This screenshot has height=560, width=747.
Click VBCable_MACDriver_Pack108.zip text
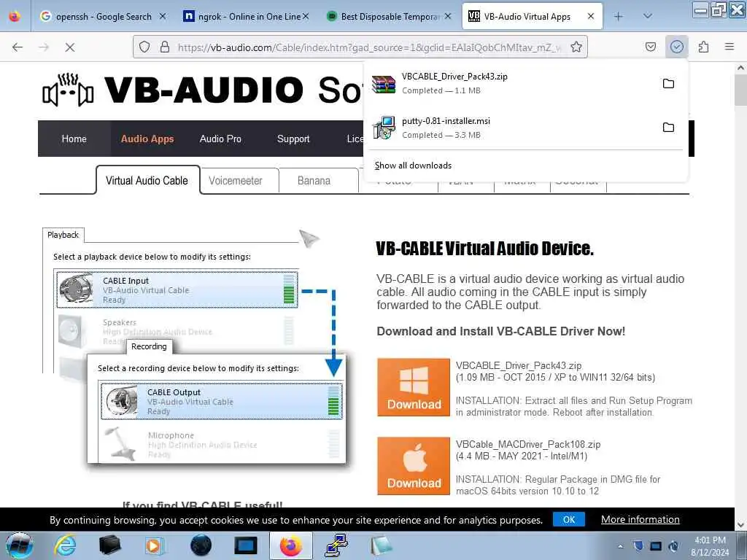point(528,444)
